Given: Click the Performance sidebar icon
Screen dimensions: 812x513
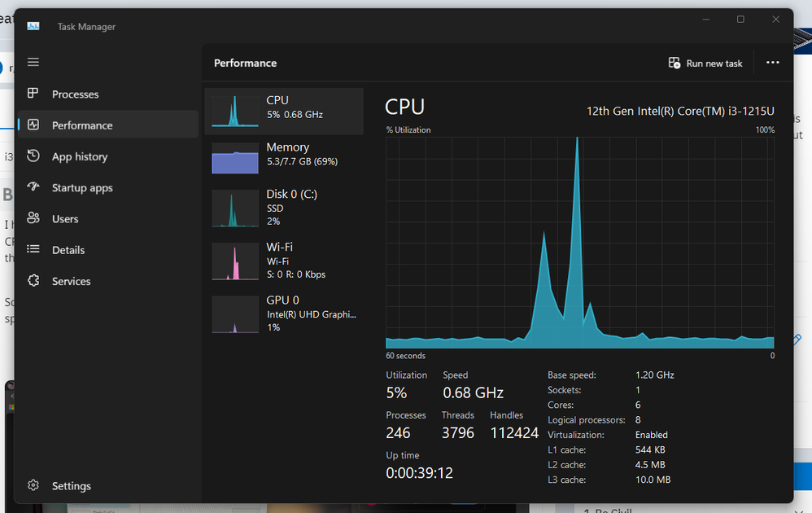Looking at the screenshot, I should (x=33, y=125).
